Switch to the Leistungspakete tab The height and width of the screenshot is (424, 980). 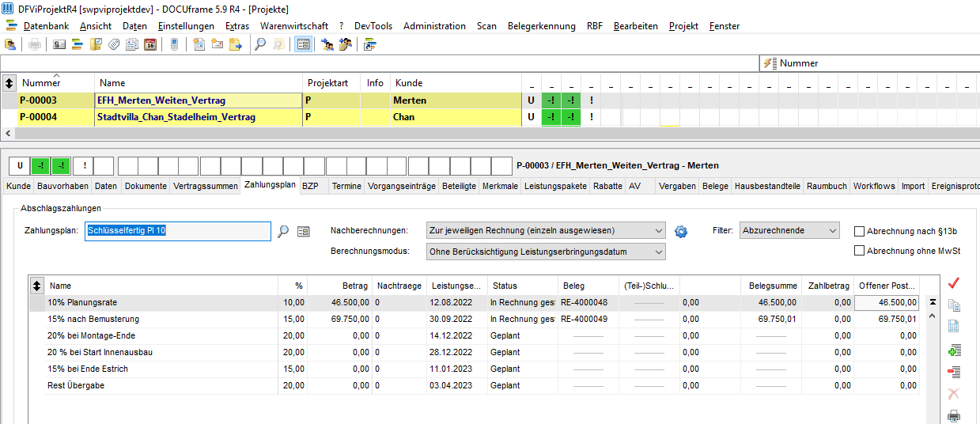(555, 187)
